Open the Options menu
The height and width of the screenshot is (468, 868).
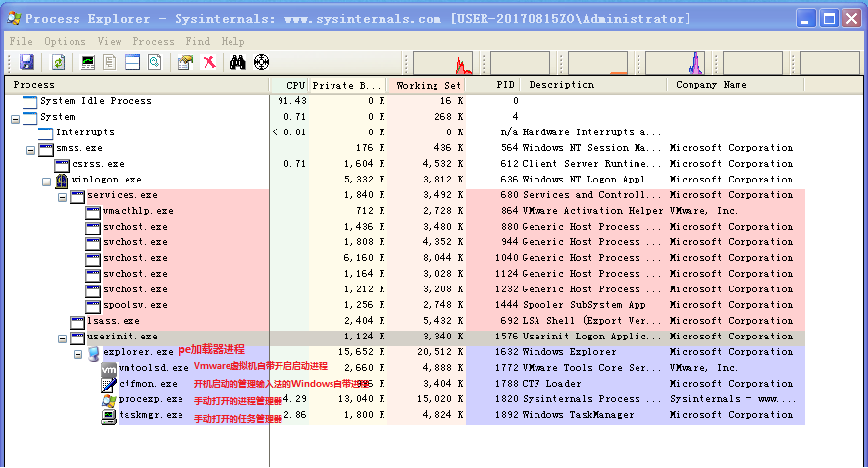(x=65, y=41)
